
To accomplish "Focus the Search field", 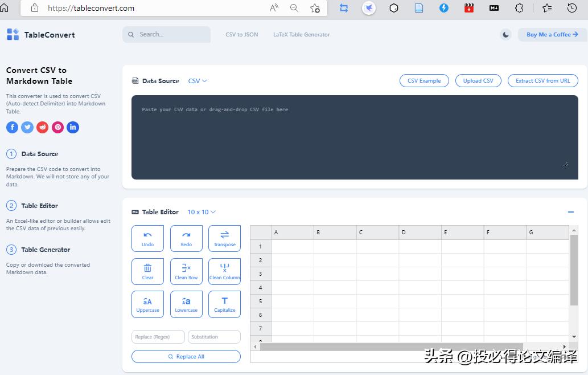I will [167, 35].
